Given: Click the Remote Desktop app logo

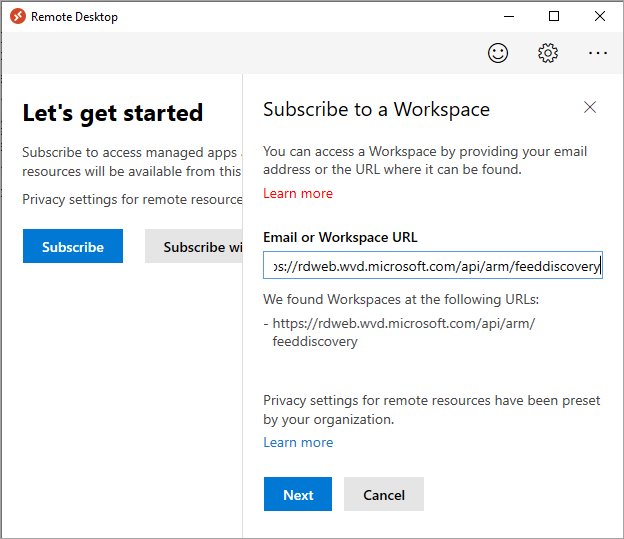Looking at the screenshot, I should [x=18, y=16].
